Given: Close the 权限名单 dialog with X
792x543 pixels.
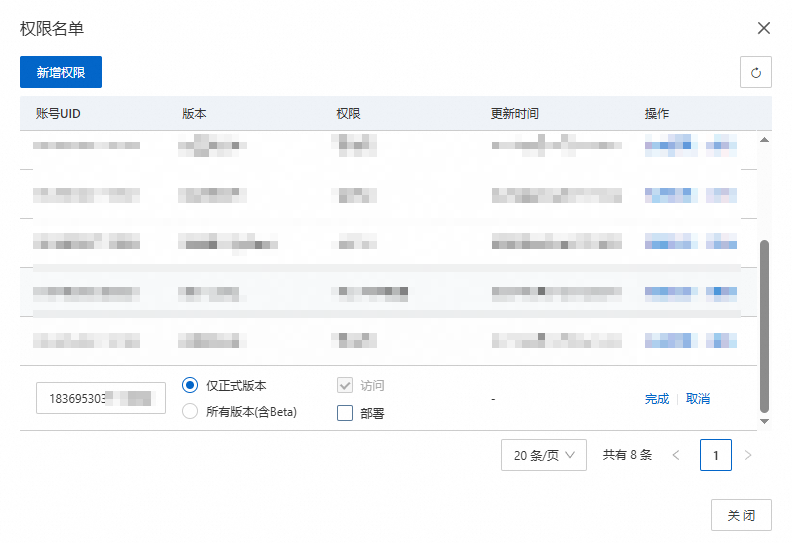Looking at the screenshot, I should pyautogui.click(x=764, y=28).
